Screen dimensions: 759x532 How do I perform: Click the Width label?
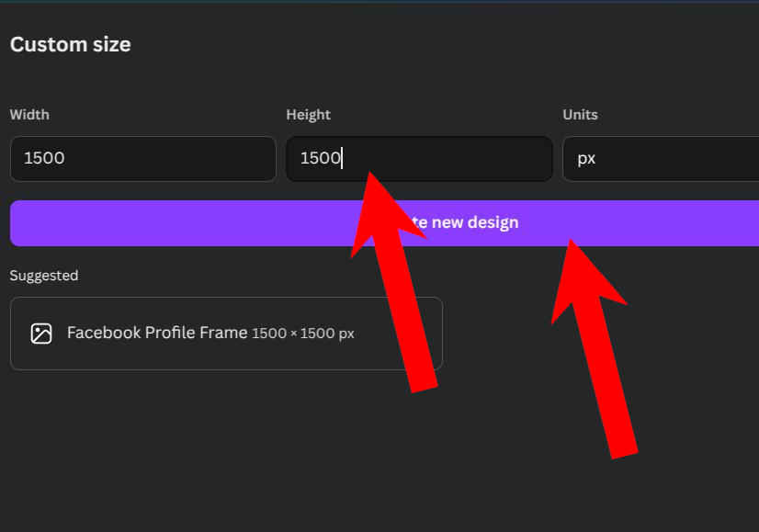[29, 115]
